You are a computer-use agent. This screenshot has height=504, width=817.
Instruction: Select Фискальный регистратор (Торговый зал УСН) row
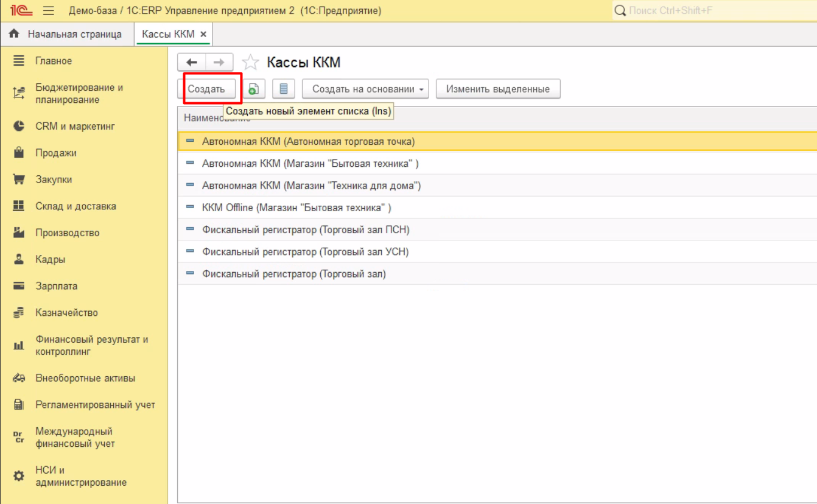pos(305,251)
